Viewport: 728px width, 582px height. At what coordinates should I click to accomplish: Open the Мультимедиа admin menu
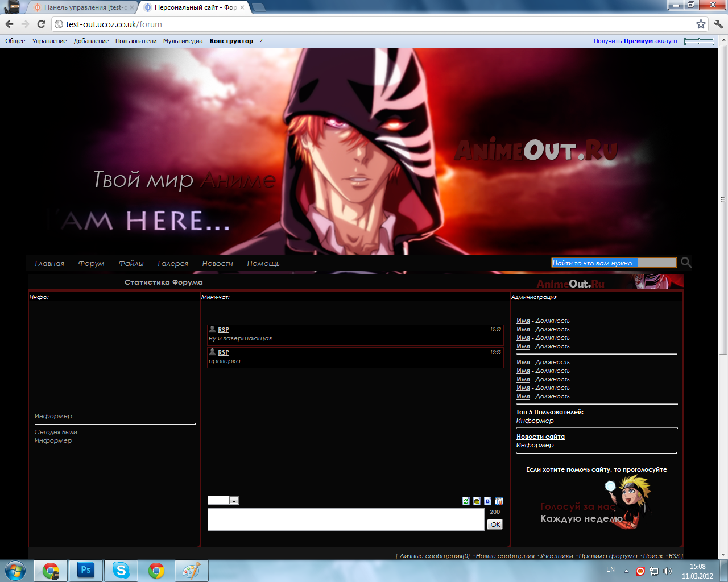(183, 41)
